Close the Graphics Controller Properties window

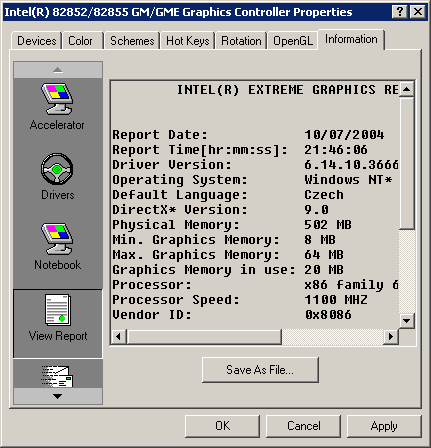point(418,12)
